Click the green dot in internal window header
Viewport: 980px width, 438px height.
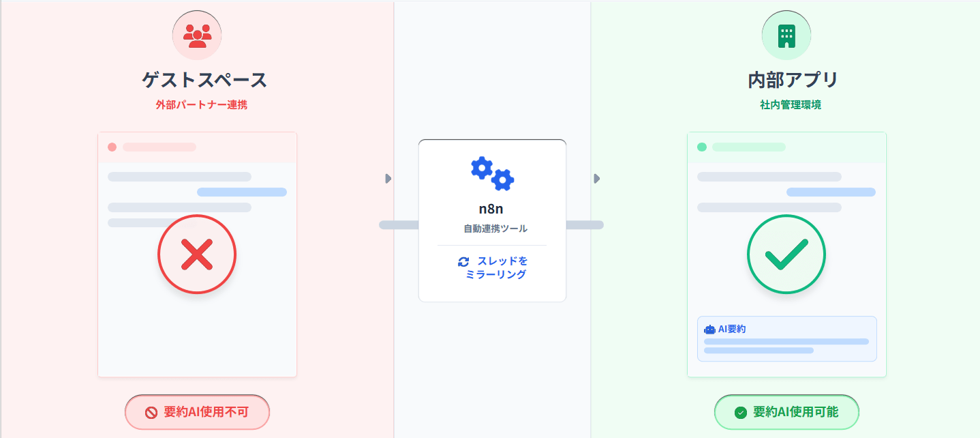pos(702,147)
